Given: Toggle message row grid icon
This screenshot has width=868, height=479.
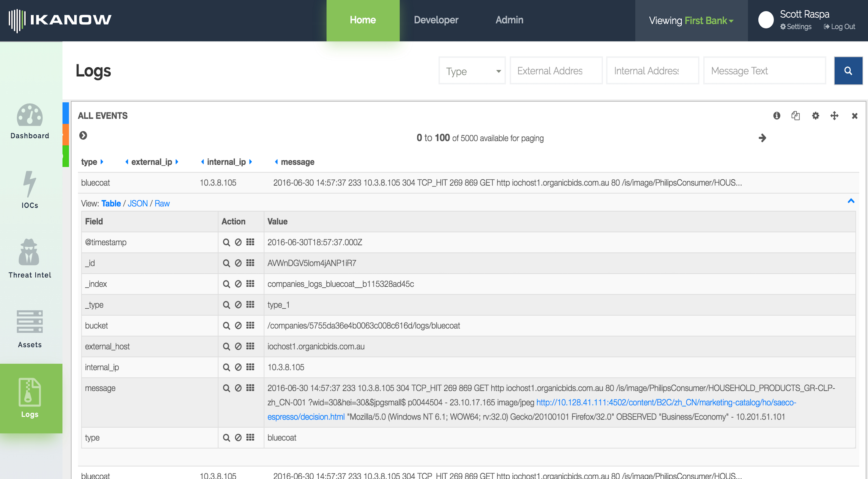Looking at the screenshot, I should (250, 388).
